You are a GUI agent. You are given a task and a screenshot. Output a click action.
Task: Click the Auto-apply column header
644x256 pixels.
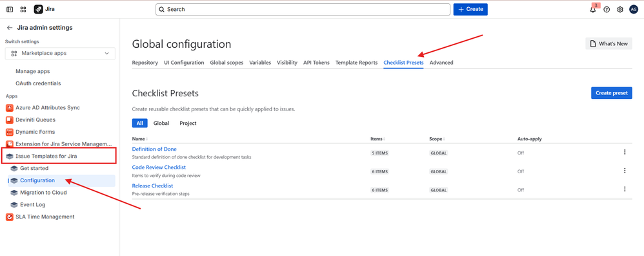click(529, 139)
